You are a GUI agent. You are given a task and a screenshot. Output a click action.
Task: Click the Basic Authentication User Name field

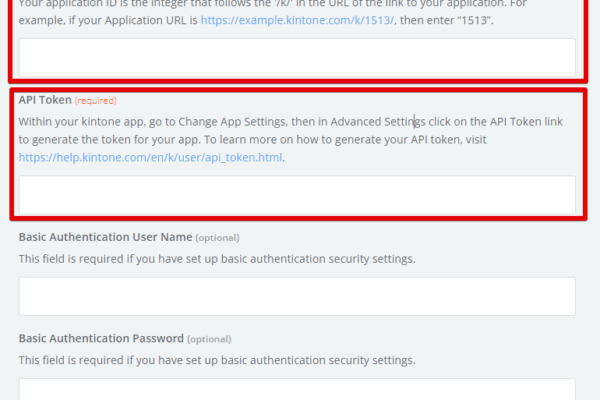coord(297,296)
